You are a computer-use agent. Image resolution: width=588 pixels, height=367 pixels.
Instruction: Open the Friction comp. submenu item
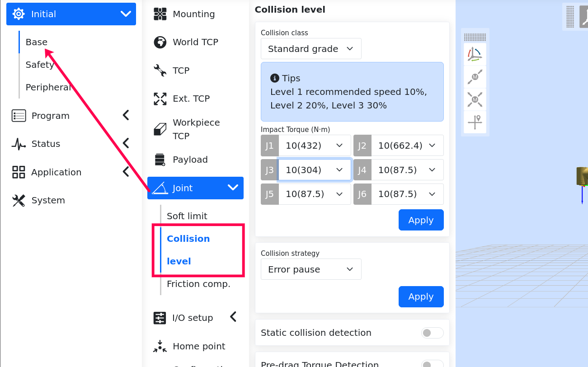(198, 284)
